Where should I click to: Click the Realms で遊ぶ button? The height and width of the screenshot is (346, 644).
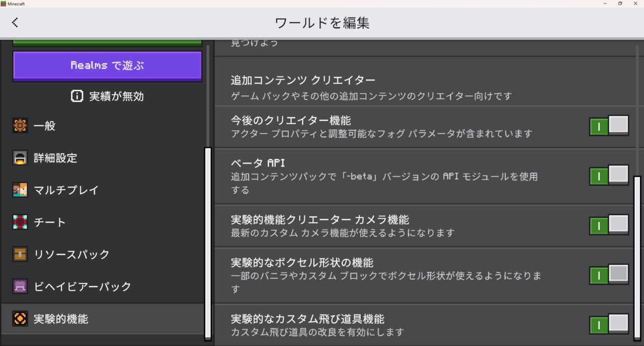pyautogui.click(x=107, y=66)
